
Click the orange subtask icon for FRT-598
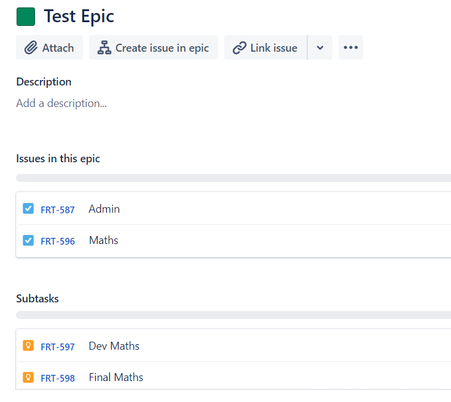(x=28, y=377)
